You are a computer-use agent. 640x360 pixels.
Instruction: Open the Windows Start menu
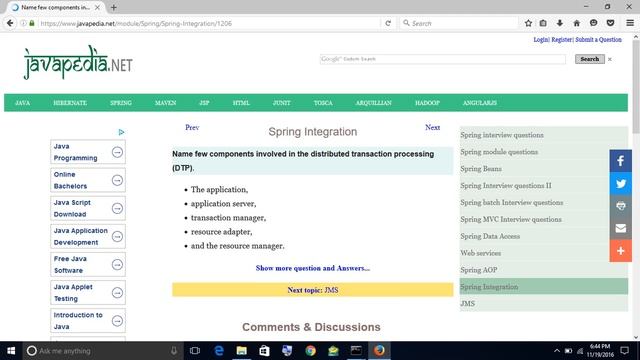tap(11, 351)
